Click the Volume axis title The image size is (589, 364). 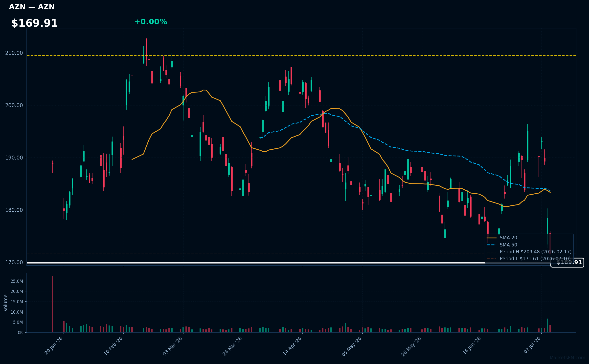tap(6, 303)
